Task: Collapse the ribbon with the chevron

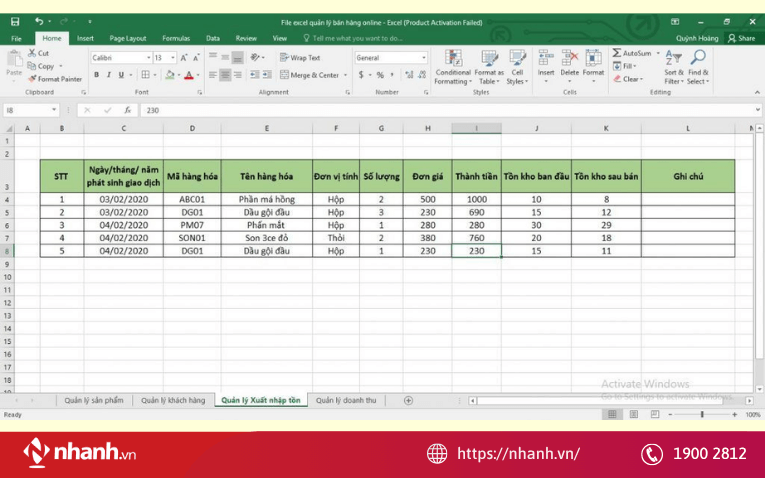Action: click(757, 92)
